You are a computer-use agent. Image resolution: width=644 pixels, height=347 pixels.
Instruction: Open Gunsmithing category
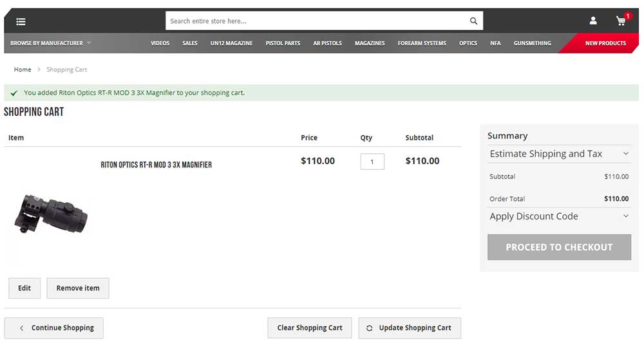533,43
